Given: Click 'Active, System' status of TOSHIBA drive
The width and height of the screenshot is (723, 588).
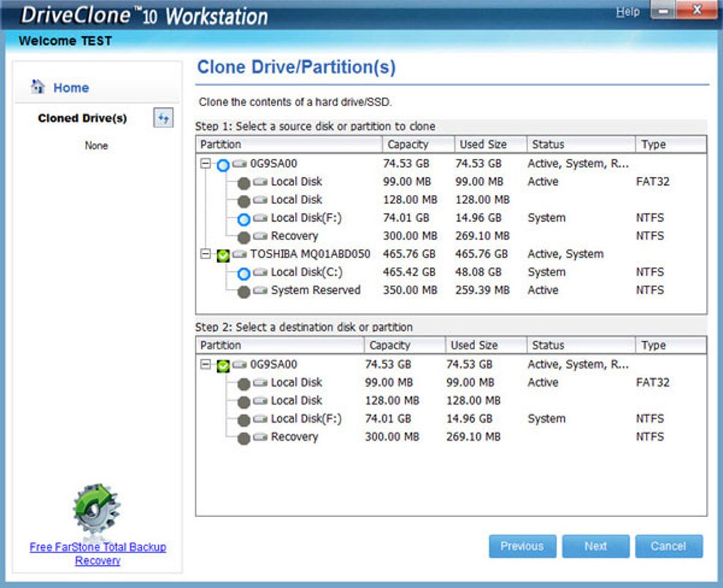Looking at the screenshot, I should tap(566, 254).
